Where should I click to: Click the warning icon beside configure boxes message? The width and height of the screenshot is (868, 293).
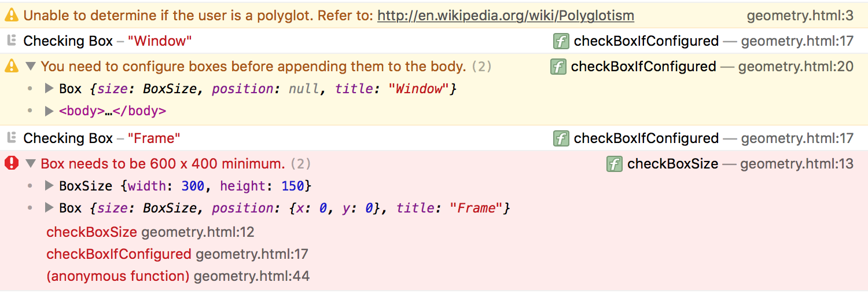(11, 67)
